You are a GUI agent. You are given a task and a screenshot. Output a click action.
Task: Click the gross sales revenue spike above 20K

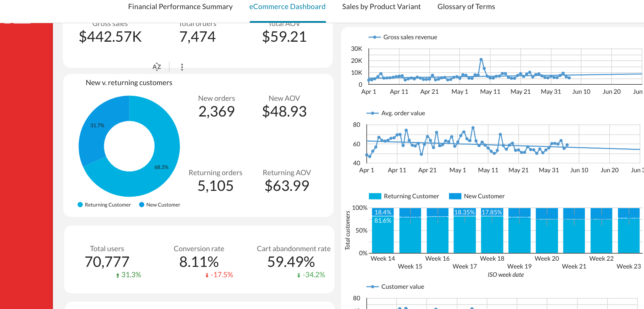pos(481,59)
